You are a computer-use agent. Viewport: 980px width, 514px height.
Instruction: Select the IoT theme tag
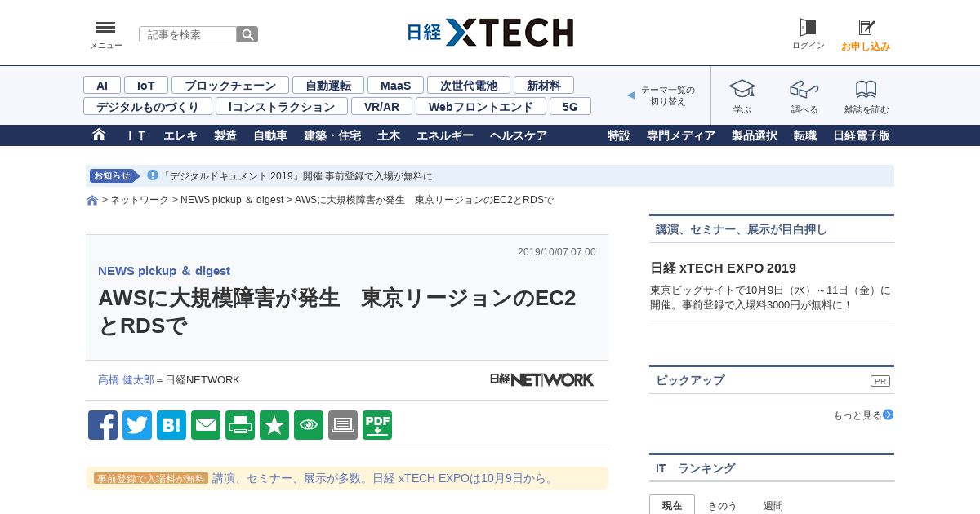pos(146,85)
